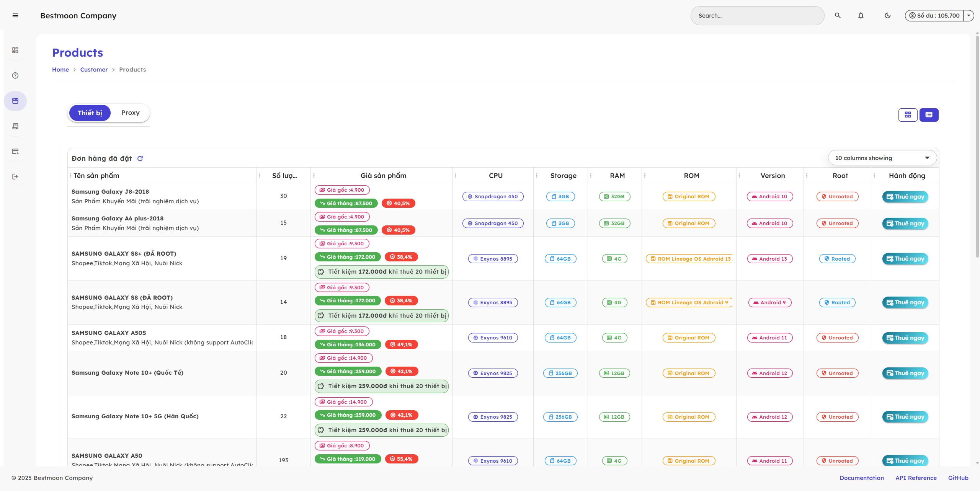The image size is (980, 491).
Task: Select the Thiết bị tab
Action: tap(90, 113)
